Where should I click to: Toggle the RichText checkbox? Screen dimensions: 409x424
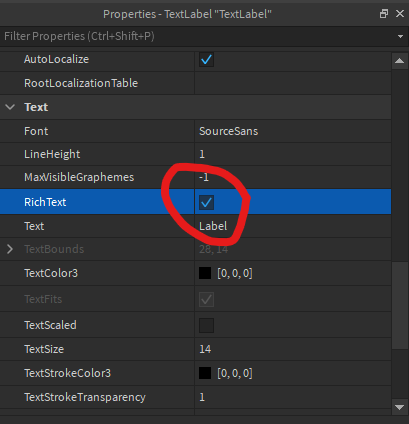coord(206,202)
